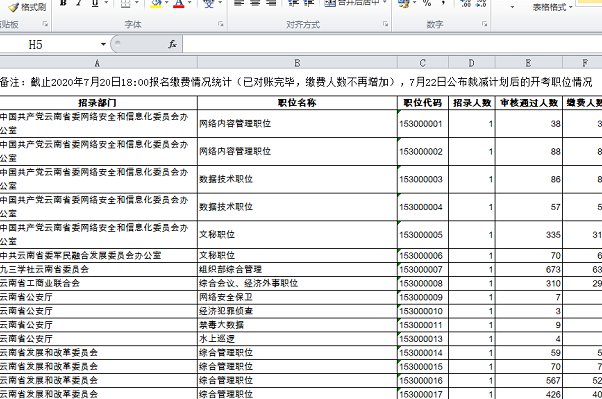Click the phonetic guide (文) icon

point(208,3)
